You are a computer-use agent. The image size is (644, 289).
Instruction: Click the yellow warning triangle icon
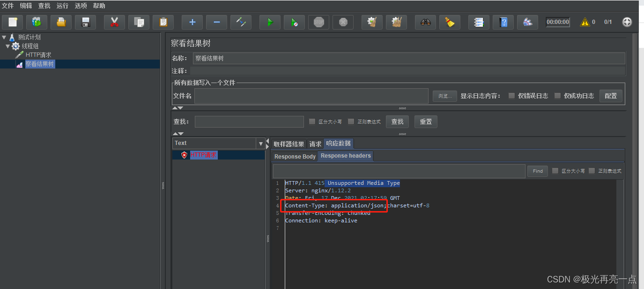(x=585, y=22)
